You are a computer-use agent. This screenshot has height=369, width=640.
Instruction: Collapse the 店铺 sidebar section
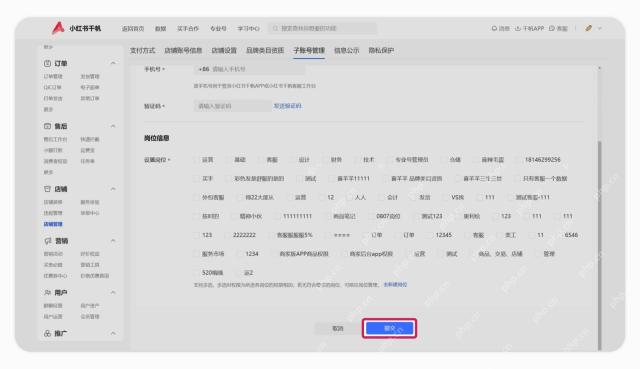pos(113,189)
